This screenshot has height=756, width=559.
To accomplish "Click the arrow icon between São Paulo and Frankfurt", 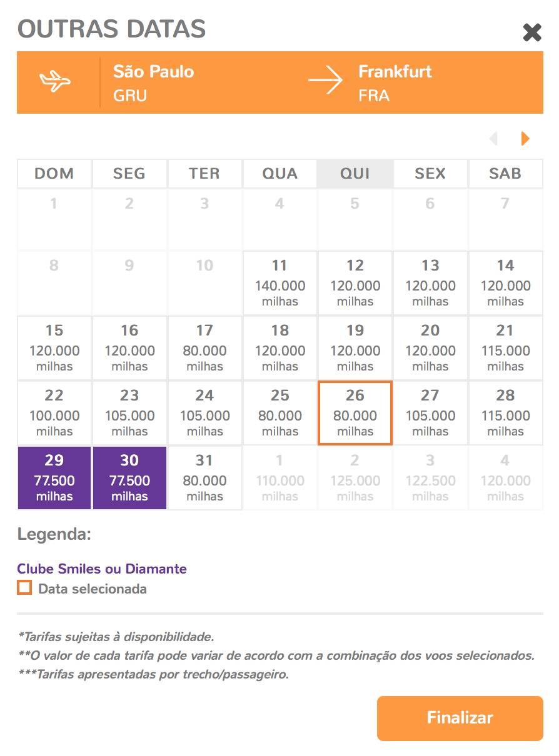I will 326,81.
